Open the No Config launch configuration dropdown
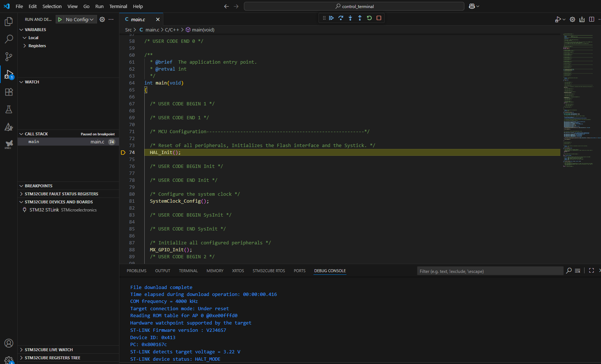The height and width of the screenshot is (364, 601). [x=80, y=19]
